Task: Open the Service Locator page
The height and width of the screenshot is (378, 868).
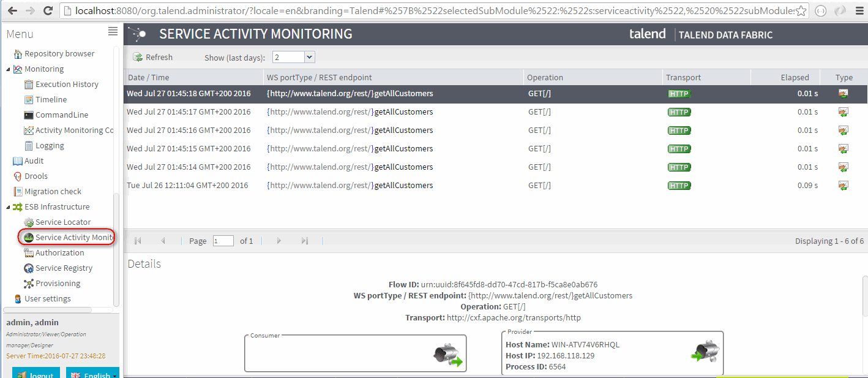Action: [62, 222]
